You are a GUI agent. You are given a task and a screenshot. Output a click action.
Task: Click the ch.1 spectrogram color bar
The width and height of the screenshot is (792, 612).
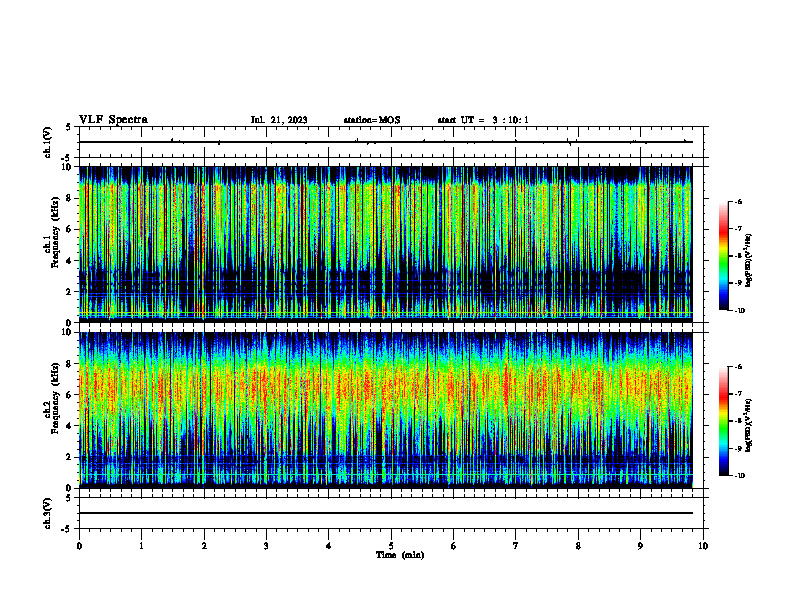click(x=723, y=256)
